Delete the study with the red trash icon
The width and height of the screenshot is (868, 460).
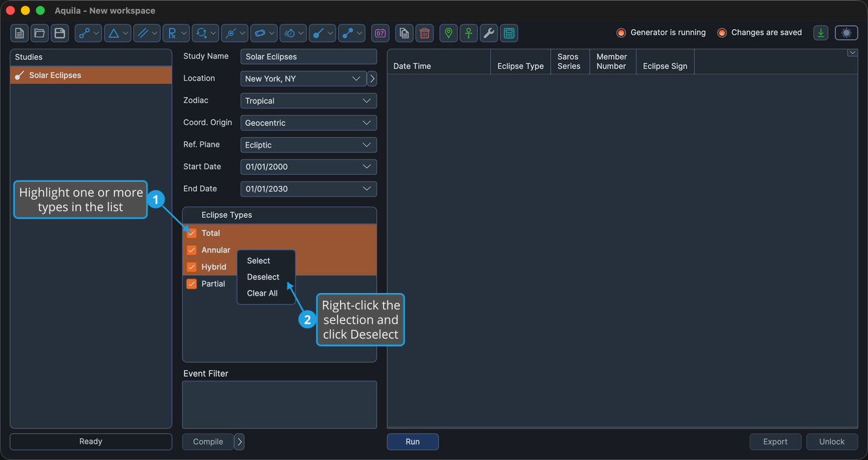pyautogui.click(x=425, y=33)
